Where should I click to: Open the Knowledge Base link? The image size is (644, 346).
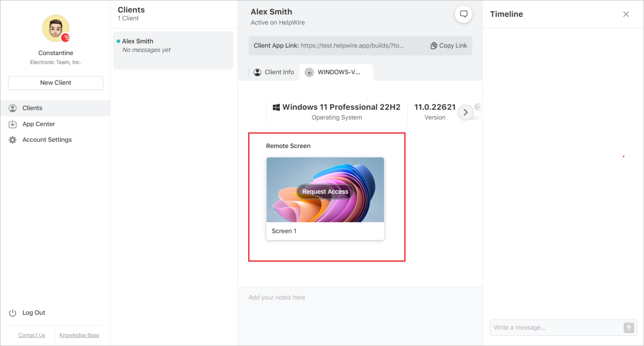click(x=79, y=335)
